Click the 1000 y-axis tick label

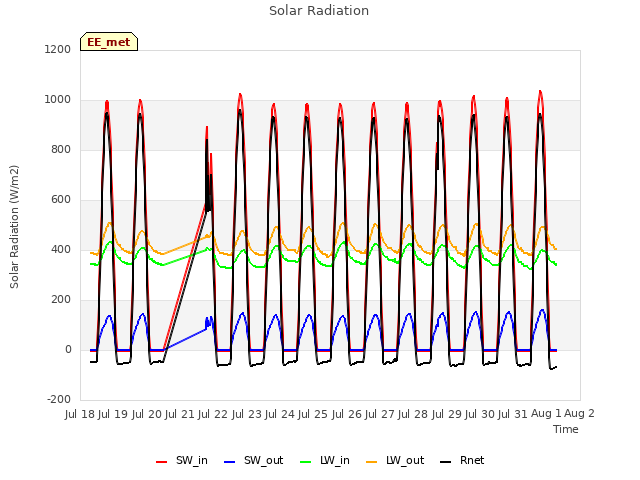coord(58,100)
